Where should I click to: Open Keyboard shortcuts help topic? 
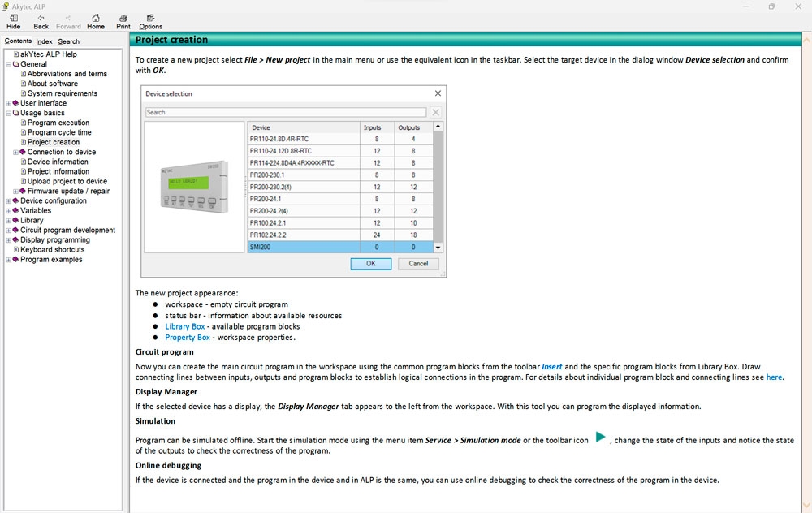[52, 250]
